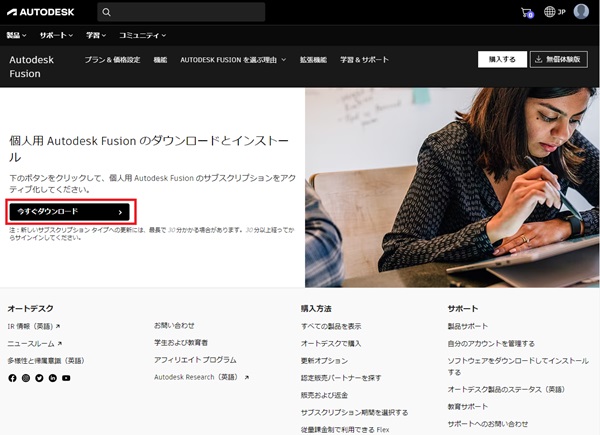Open すべての製品を表示 link

[x=331, y=326]
